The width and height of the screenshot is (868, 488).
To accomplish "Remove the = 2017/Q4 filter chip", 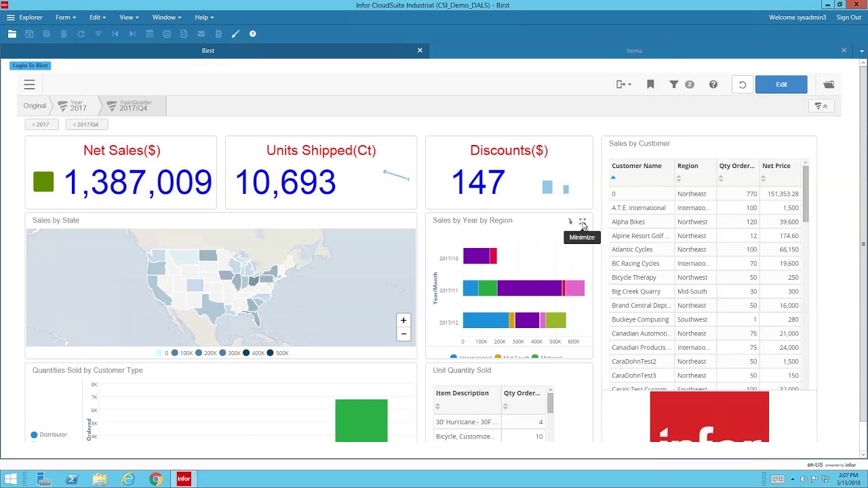I will click(x=86, y=125).
